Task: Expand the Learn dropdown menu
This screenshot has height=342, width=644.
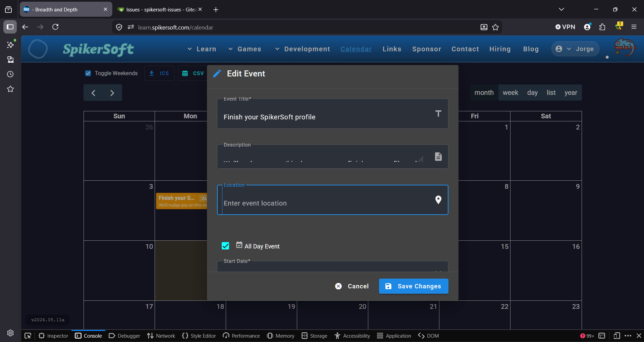Action: (202, 49)
